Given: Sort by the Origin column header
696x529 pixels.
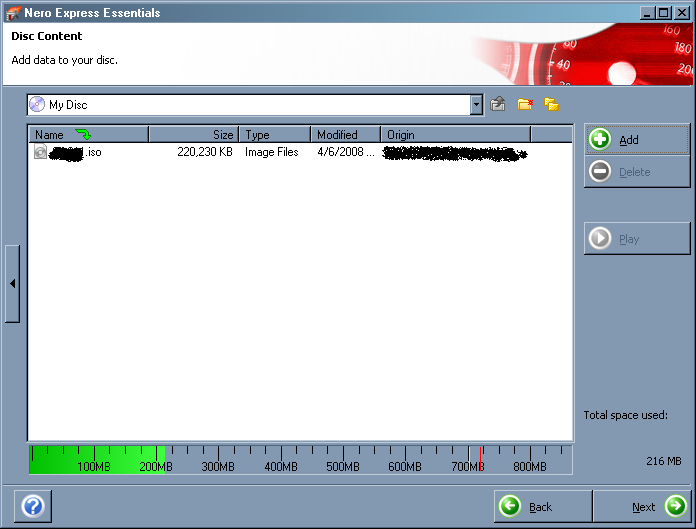Looking at the screenshot, I should click(x=456, y=134).
